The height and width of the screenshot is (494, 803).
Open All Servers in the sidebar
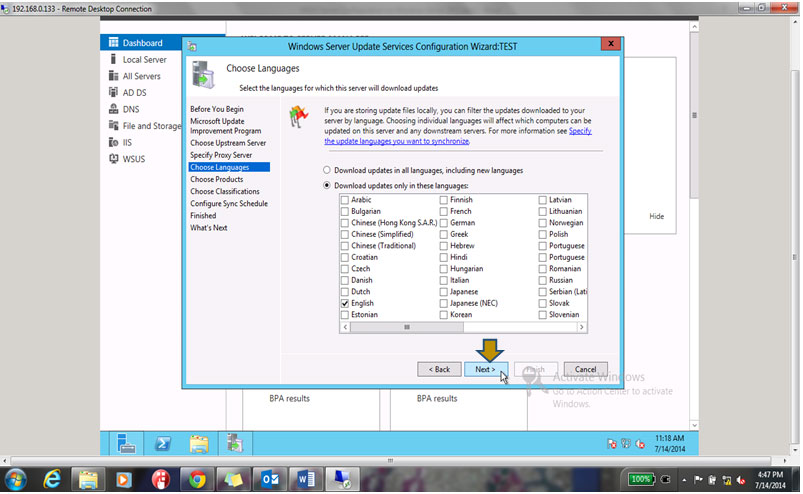pyautogui.click(x=141, y=76)
